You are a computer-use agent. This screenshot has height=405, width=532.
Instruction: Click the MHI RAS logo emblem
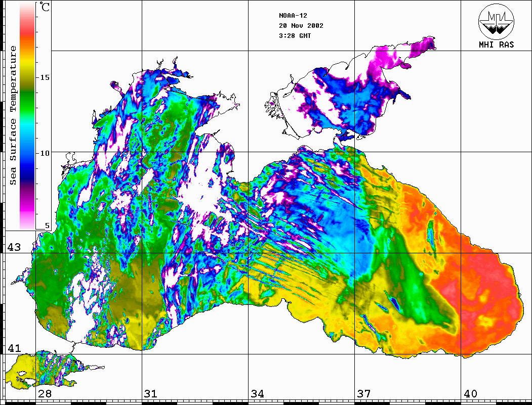pos(497,21)
